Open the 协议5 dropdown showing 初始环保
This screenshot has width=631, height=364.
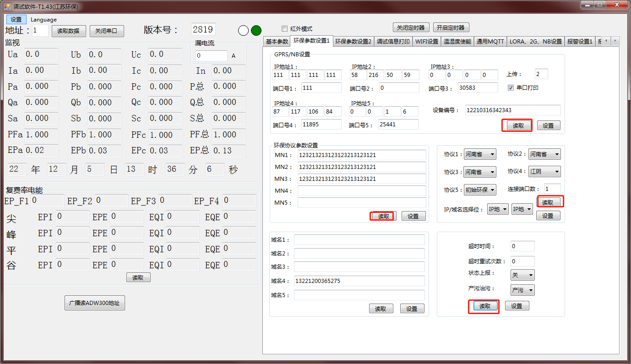pos(480,190)
